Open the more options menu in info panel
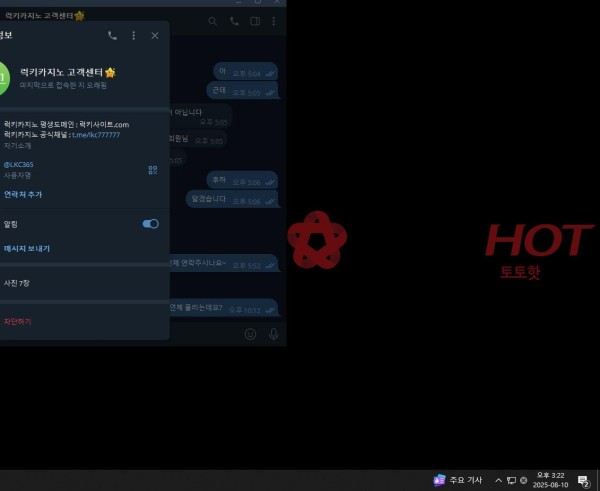600x491 pixels. 134,36
